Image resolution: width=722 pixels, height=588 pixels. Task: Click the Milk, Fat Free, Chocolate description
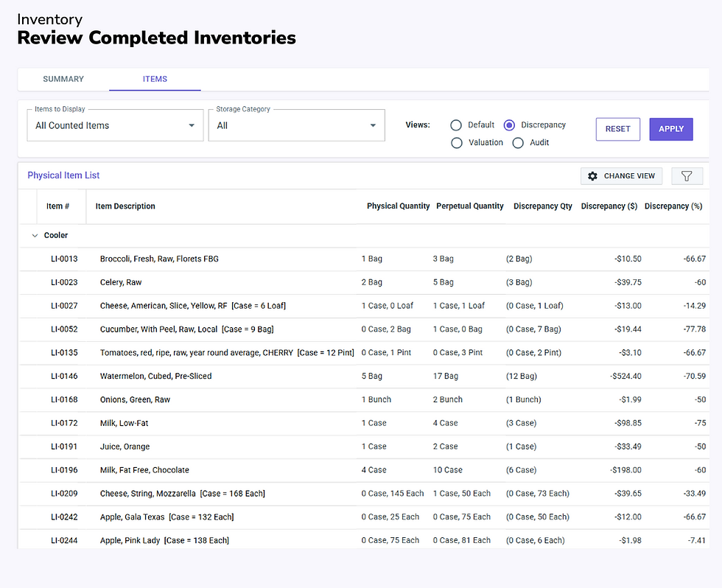(144, 470)
